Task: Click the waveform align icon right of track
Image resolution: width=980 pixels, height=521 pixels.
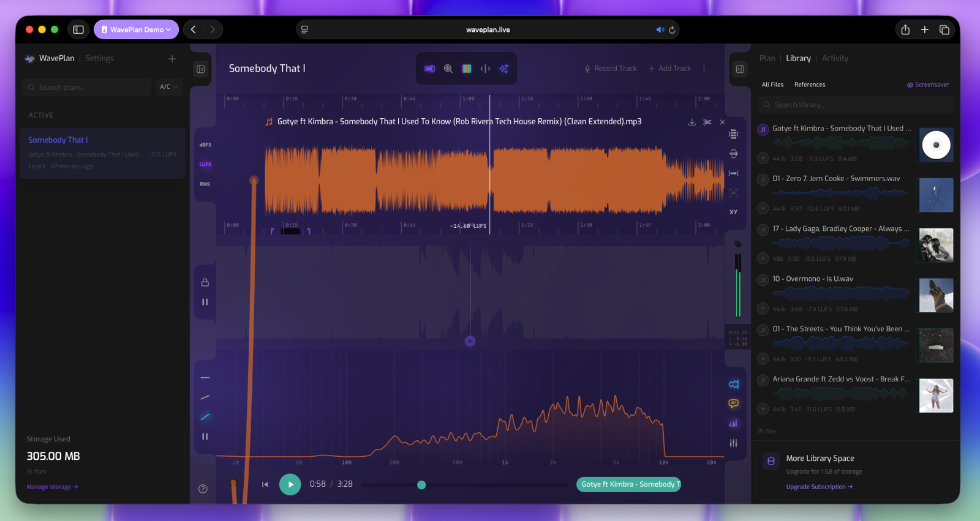Action: coord(733,134)
